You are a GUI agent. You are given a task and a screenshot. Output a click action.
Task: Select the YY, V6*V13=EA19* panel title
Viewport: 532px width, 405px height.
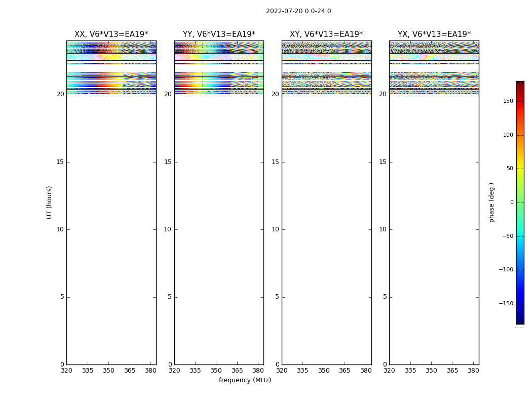click(x=219, y=34)
